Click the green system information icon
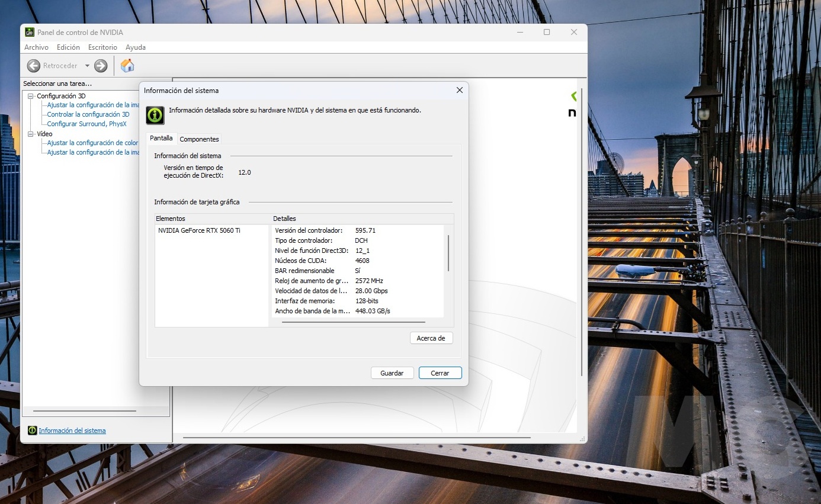 [x=155, y=115]
